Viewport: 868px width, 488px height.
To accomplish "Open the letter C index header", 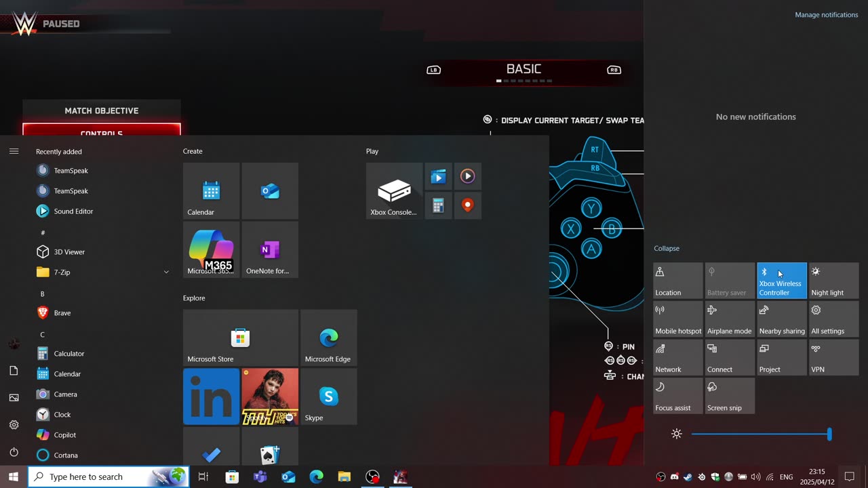I will click(42, 334).
